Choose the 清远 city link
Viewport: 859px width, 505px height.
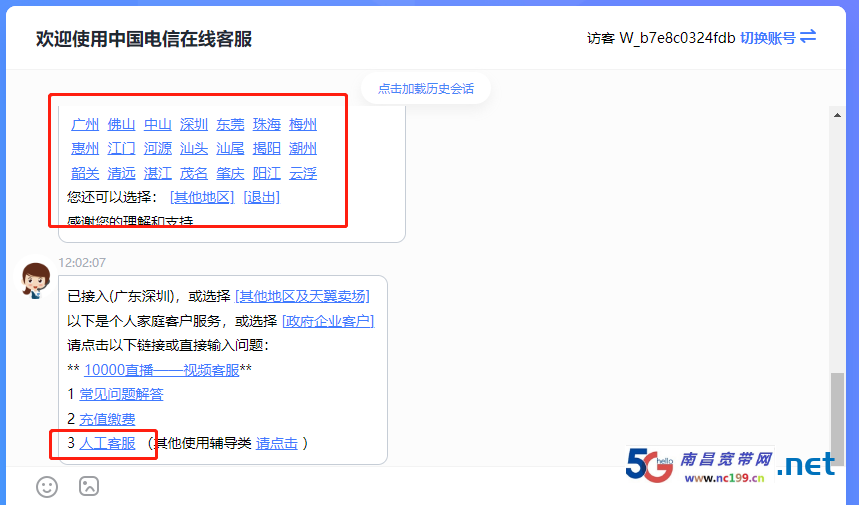pyautogui.click(x=121, y=174)
